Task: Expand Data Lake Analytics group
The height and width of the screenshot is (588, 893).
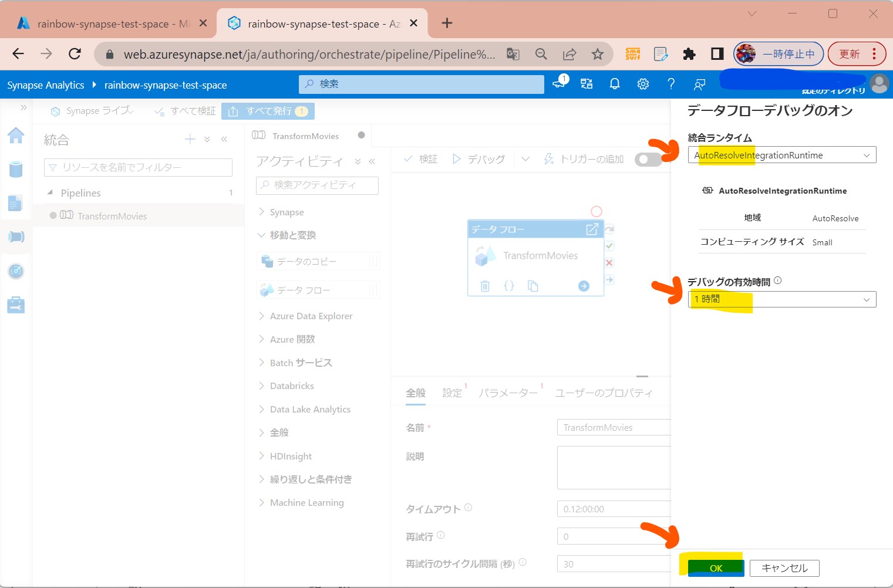Action: 304,410
